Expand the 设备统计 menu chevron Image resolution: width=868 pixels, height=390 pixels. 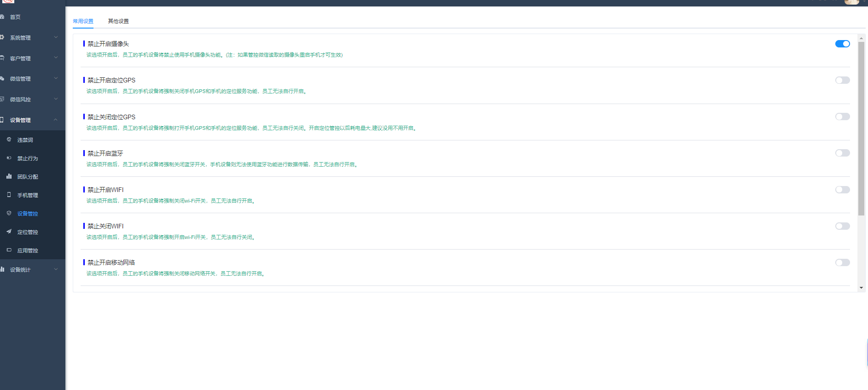tap(56, 269)
